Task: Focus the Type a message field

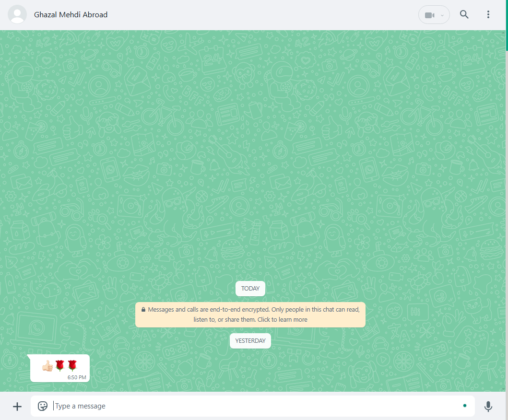Action: click(253, 406)
